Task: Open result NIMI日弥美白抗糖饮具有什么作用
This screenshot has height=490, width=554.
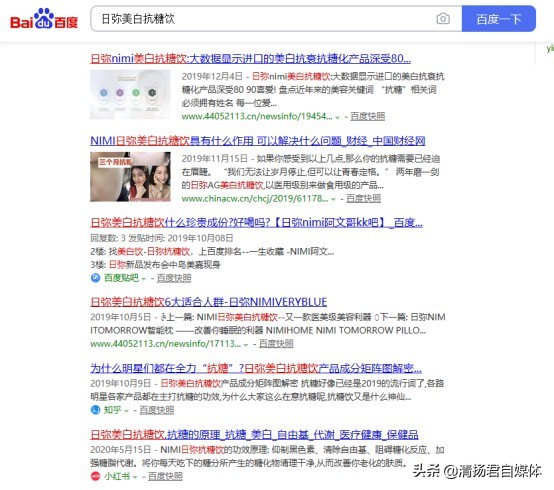Action: tap(258, 141)
